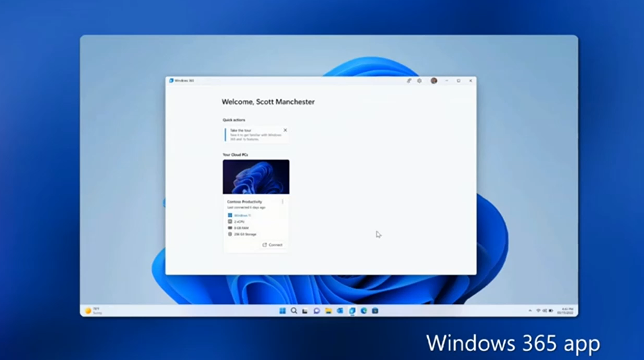Click the Last connected days ago text
This screenshot has width=644, height=360.
246,207
